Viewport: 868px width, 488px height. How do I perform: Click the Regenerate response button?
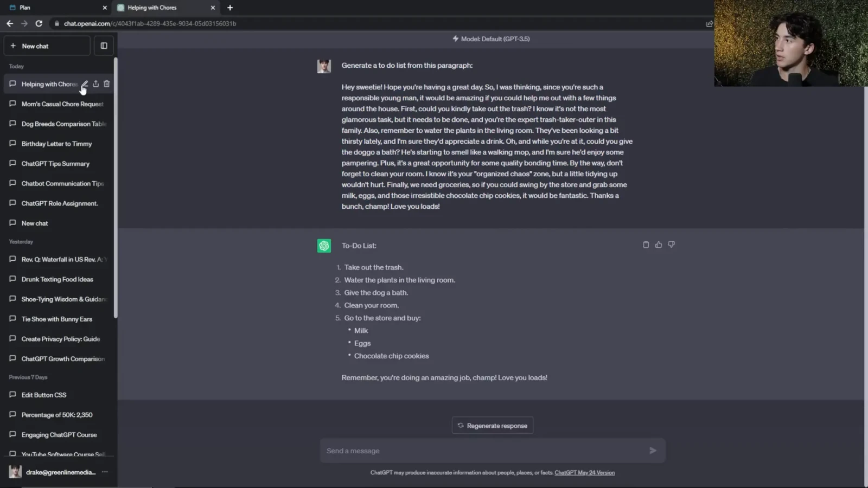[x=493, y=426]
